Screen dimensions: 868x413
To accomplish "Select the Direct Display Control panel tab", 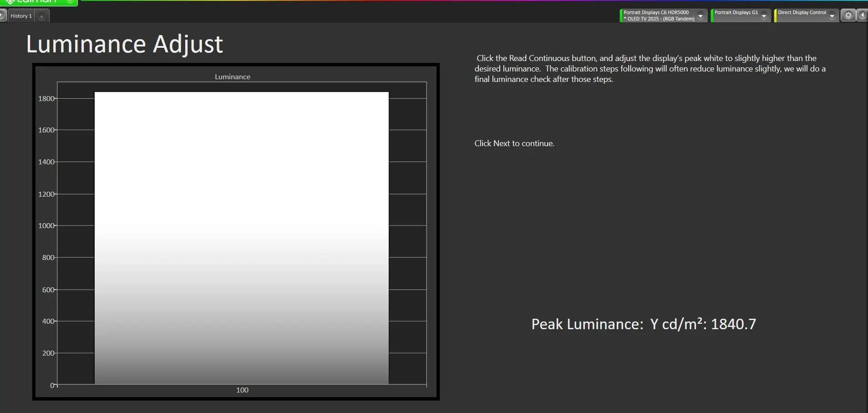I will tap(802, 13).
